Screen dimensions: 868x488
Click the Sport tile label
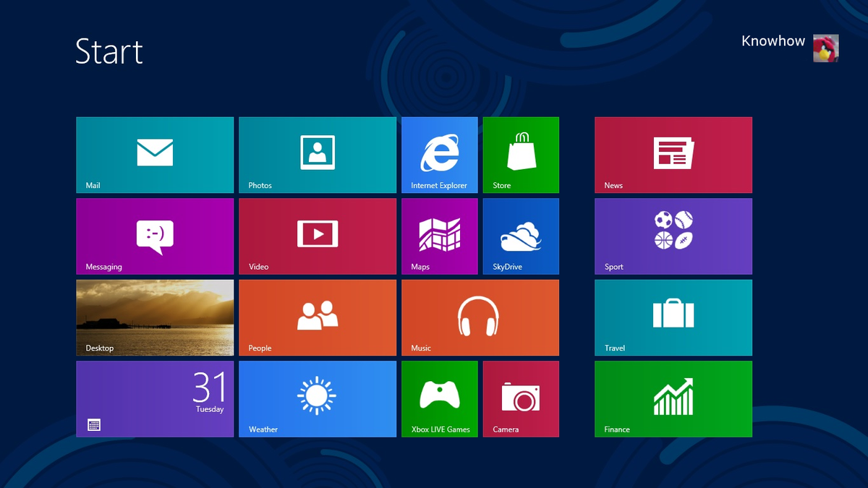pyautogui.click(x=614, y=267)
